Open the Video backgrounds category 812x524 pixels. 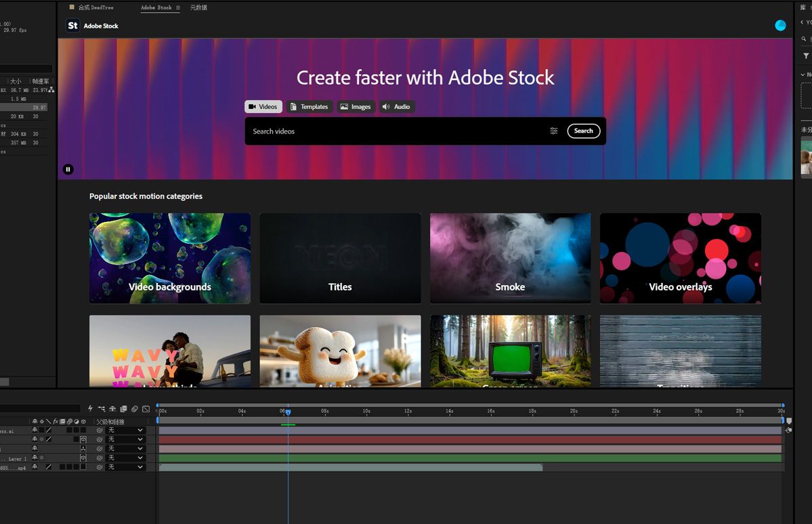[x=170, y=258]
